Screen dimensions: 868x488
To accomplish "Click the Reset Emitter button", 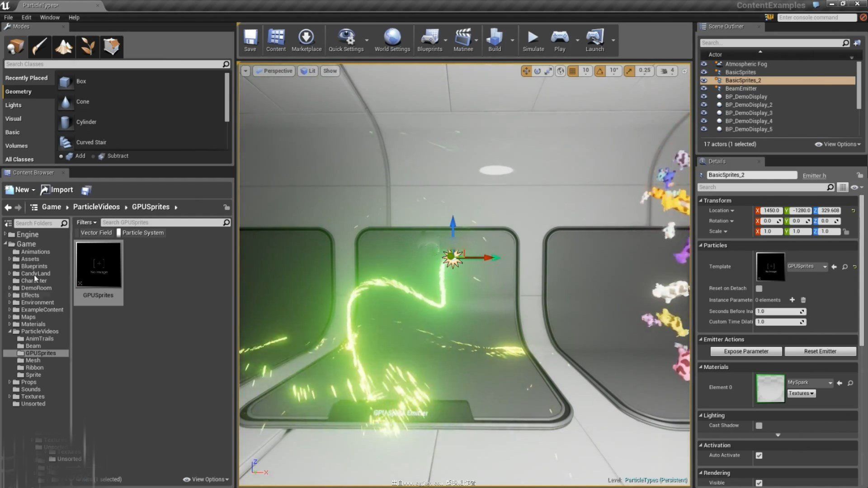I will [x=820, y=352].
